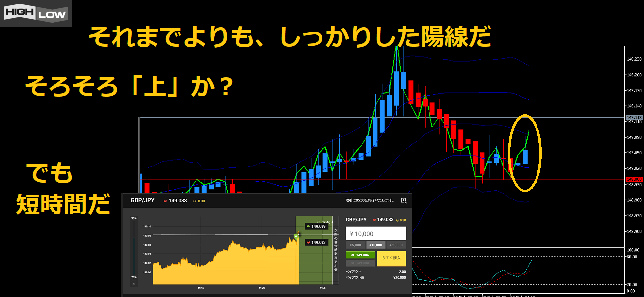Select the green High 149.086 option
Image resolution: width=644 pixels, height=297 pixels.
tap(360, 255)
